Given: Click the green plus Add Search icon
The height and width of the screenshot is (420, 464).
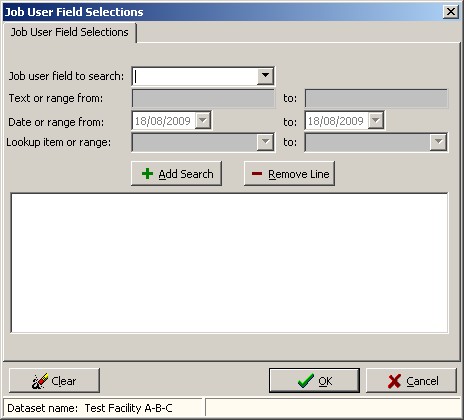Looking at the screenshot, I should point(147,174).
